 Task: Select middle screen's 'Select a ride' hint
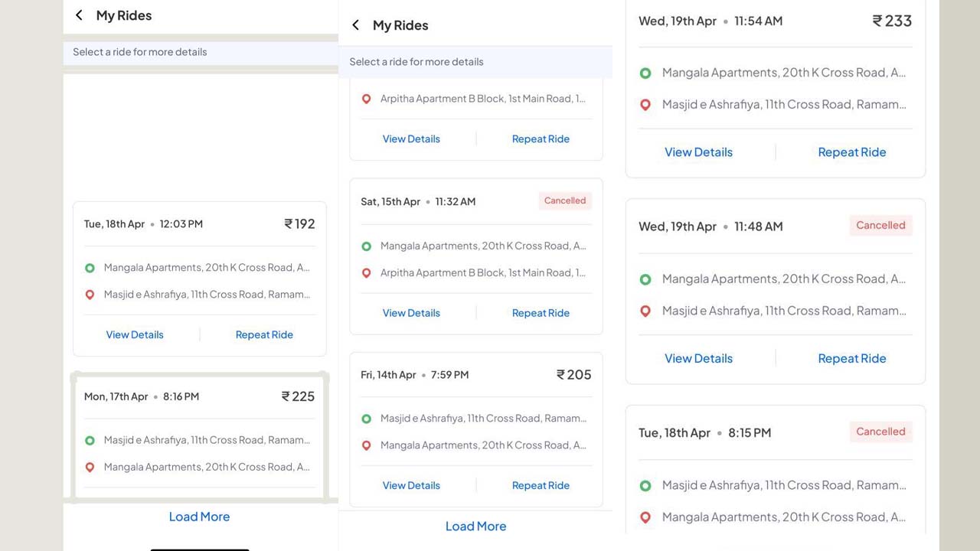[416, 62]
